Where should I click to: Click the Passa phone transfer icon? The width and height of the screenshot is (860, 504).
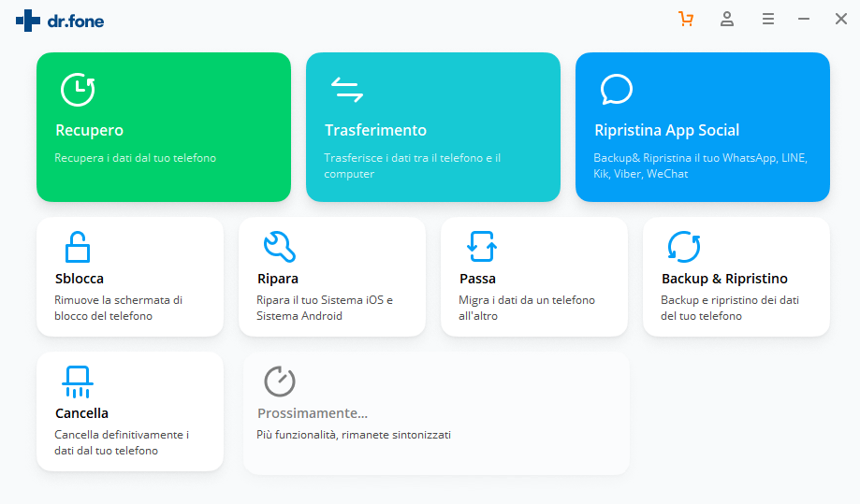click(481, 247)
